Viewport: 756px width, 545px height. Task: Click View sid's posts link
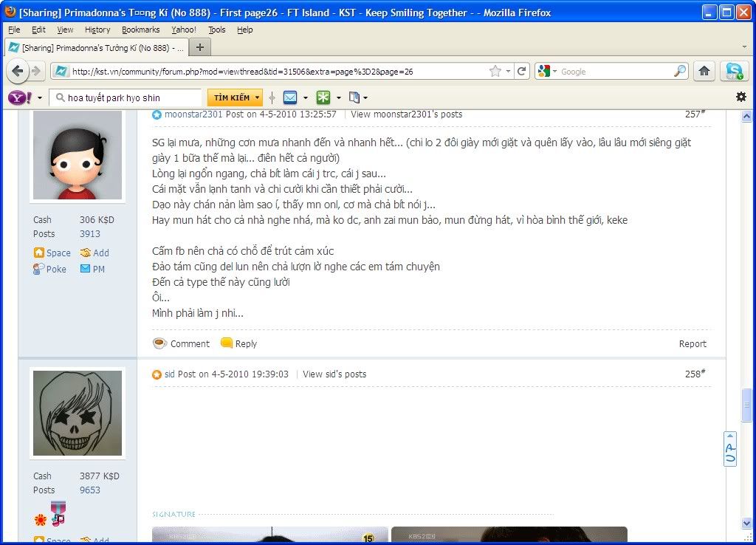(x=334, y=374)
